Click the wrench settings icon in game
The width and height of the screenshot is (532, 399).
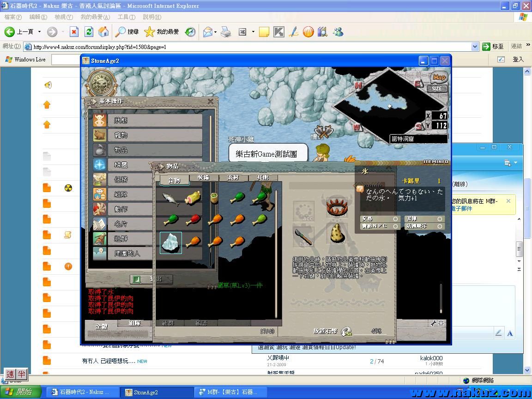[x=434, y=324]
